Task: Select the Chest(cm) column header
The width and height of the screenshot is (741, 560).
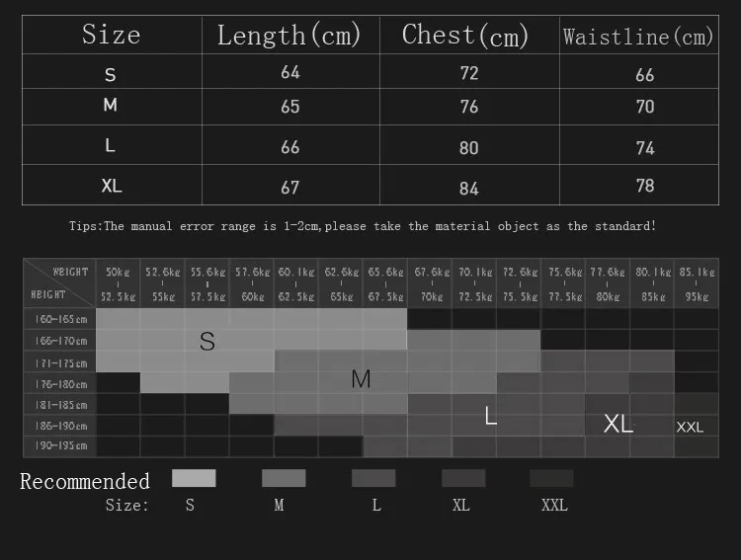Action: point(465,35)
